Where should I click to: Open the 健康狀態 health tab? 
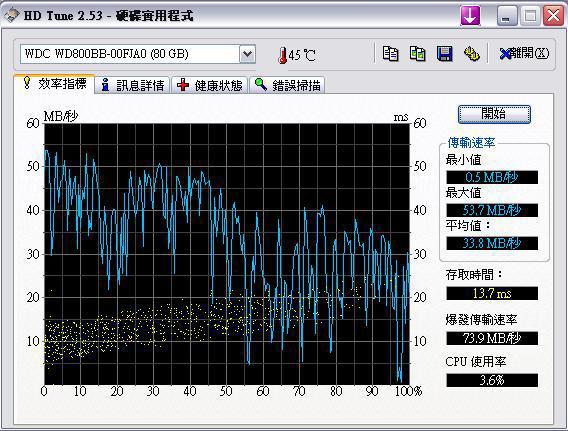(209, 85)
